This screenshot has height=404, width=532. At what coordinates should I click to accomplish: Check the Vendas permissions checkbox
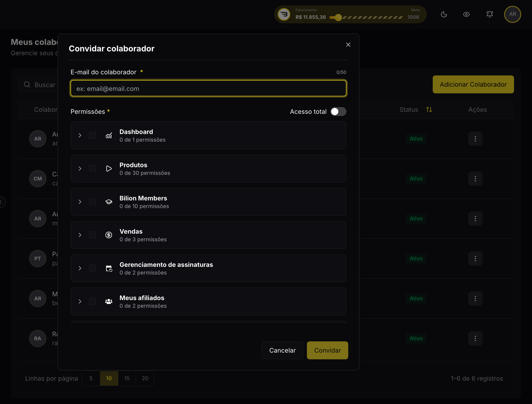click(x=92, y=235)
